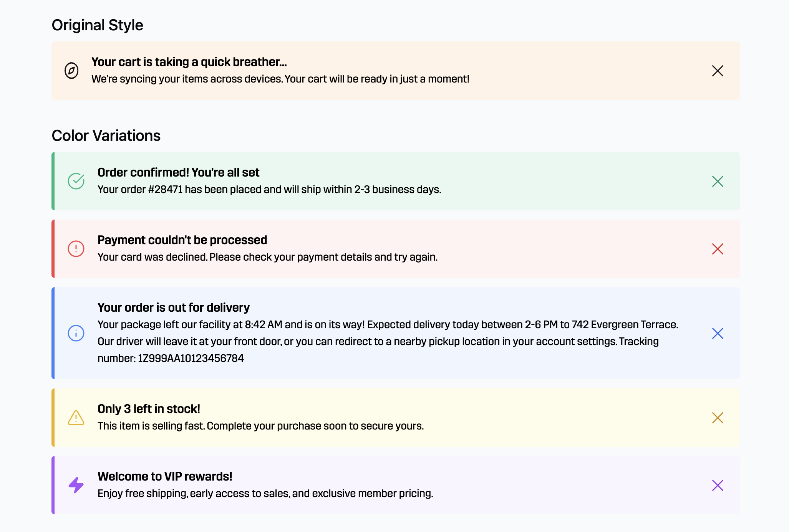This screenshot has width=789, height=532.
Task: Select the yellow warning triangle on stock alert
Action: [x=76, y=418]
